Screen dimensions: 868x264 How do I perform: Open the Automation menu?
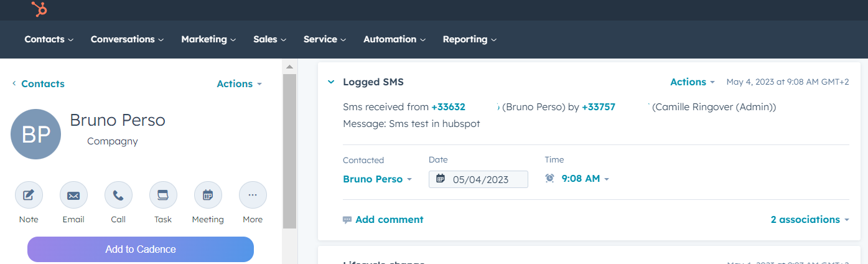pos(394,39)
